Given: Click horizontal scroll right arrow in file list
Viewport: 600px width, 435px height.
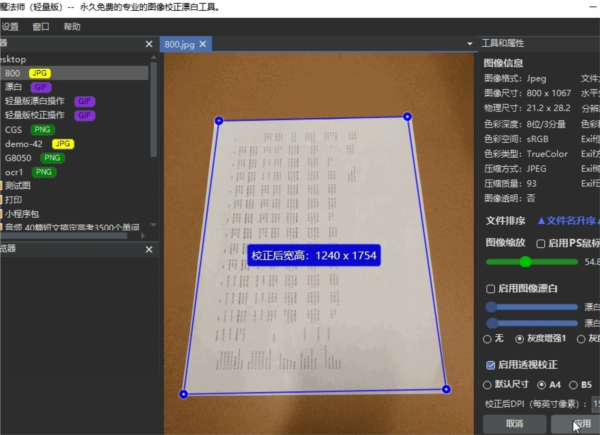Looking at the screenshot, I should [x=143, y=236].
